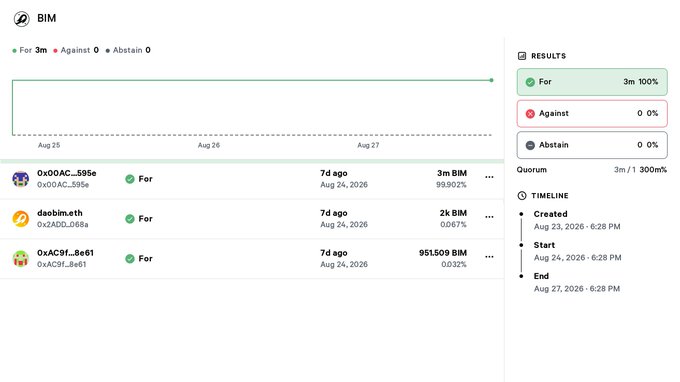The width and height of the screenshot is (680, 382).
Task: Click the Results chart icon
Action: point(522,56)
